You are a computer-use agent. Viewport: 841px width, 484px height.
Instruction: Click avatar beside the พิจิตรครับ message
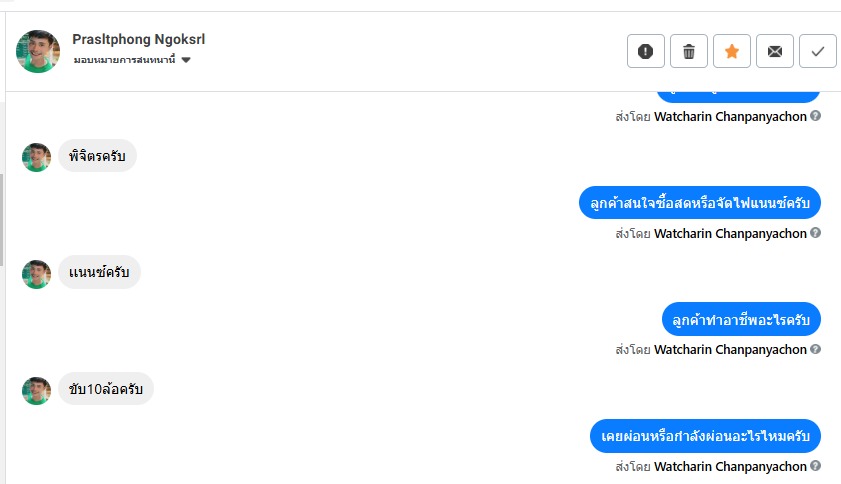click(x=36, y=157)
